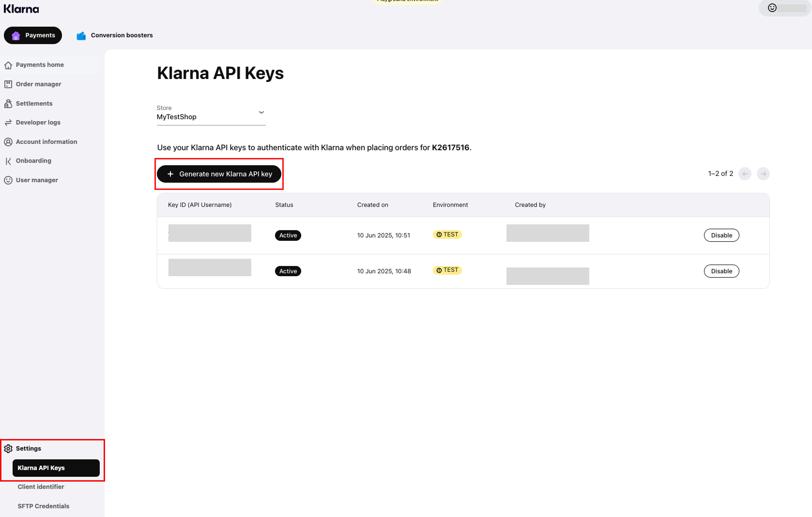Click TEST badge in 10:48 row
The image size is (812, 517).
[447, 270]
